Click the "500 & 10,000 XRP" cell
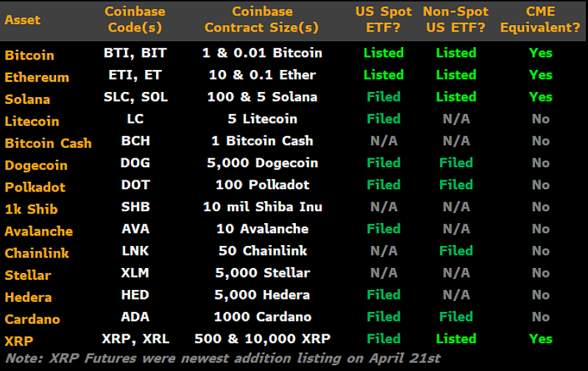Screen dimensions: 588x371 coord(262,339)
